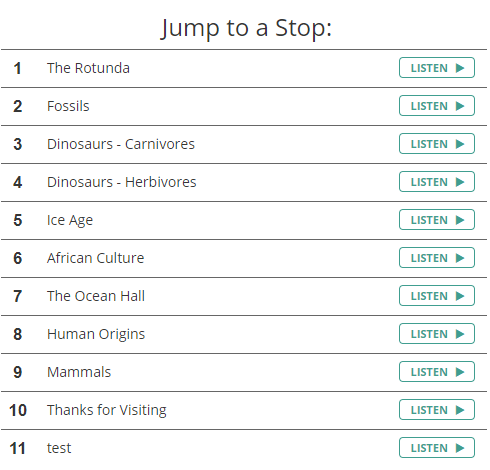Start Ice Age audio via its play arrow
The height and width of the screenshot is (470, 490).
pos(460,220)
